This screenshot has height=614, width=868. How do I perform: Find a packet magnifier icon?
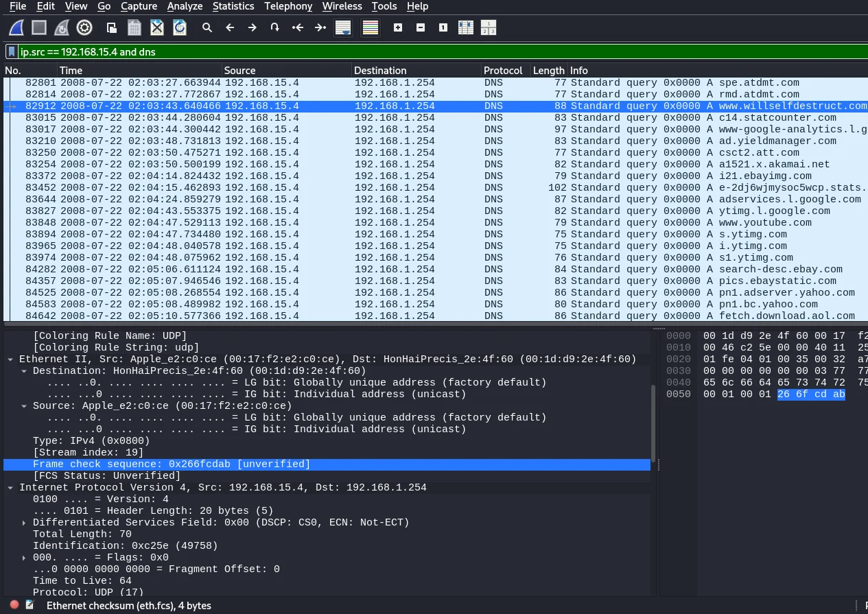pyautogui.click(x=207, y=27)
